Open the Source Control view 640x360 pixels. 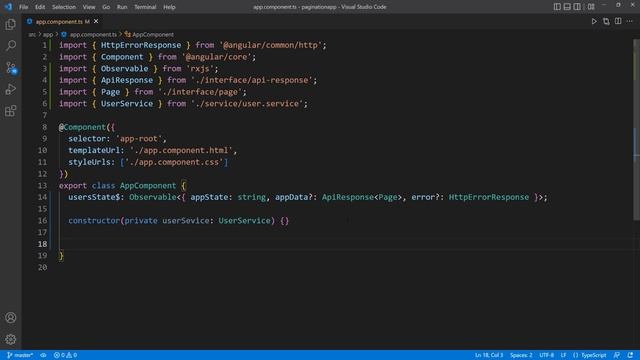pyautogui.click(x=11, y=67)
